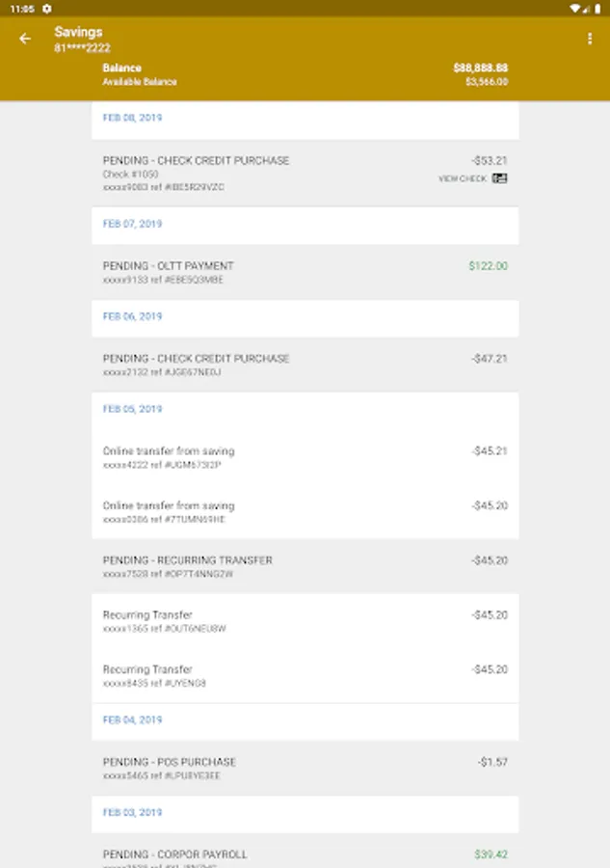Viewport: 610px width, 868px height.
Task: Tap the battery status icon
Action: pyautogui.click(x=597, y=8)
